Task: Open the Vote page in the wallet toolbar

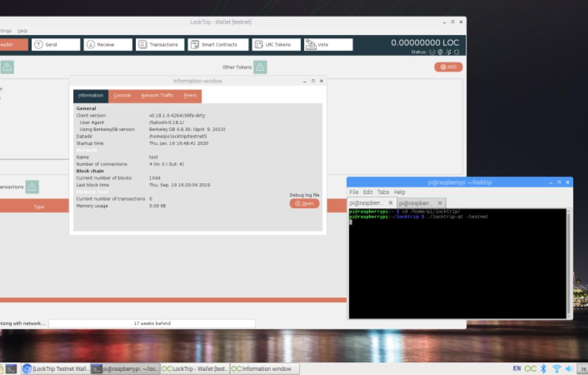Action: point(328,45)
